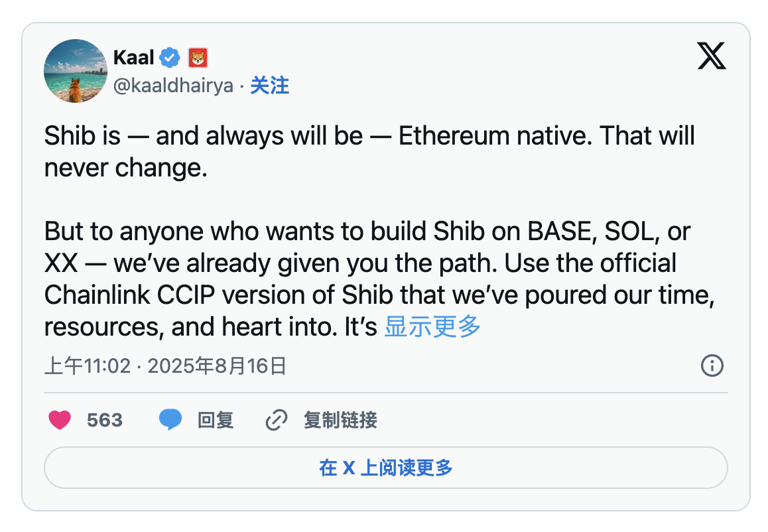Click the X logo in the top corner
The width and height of the screenshot is (768, 532).
(712, 56)
